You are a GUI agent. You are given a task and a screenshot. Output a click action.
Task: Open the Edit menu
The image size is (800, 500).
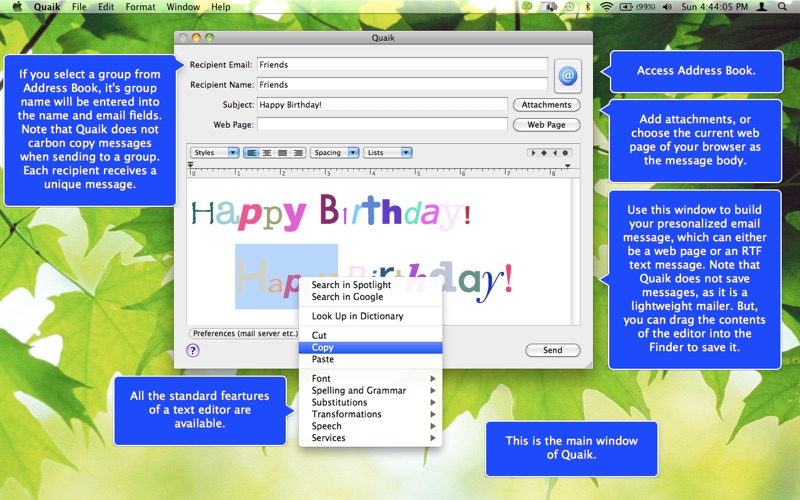pos(106,7)
